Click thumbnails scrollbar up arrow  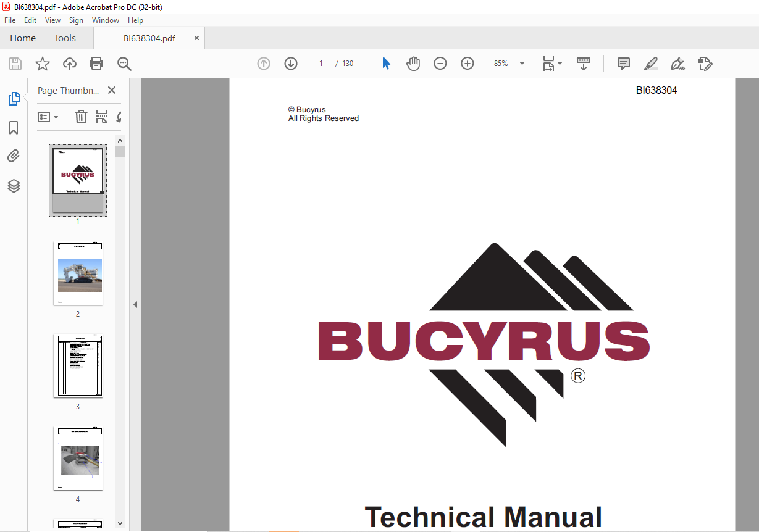click(120, 140)
